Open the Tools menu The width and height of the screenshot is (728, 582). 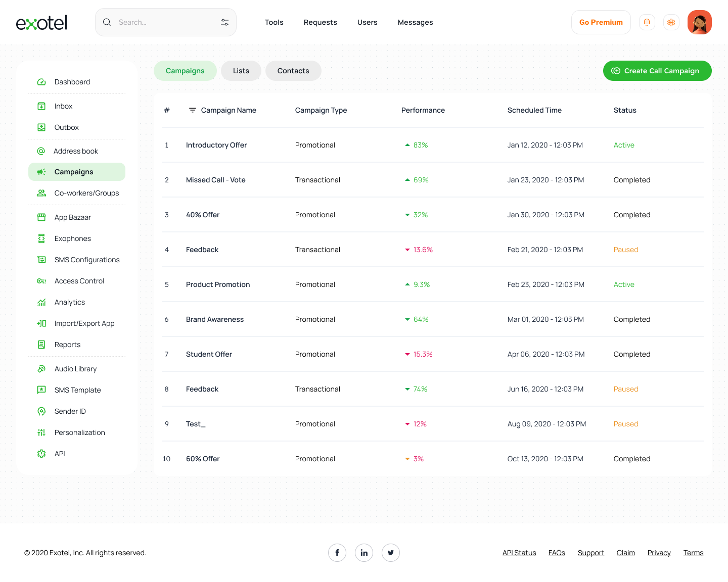tap(274, 22)
